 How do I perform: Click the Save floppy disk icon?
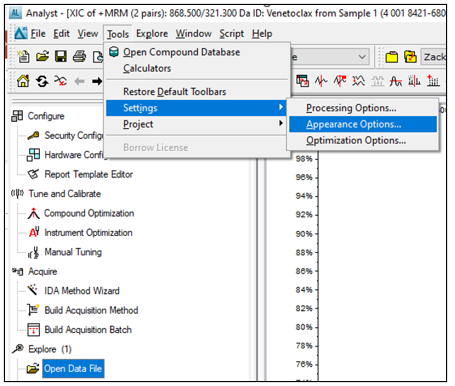click(61, 56)
